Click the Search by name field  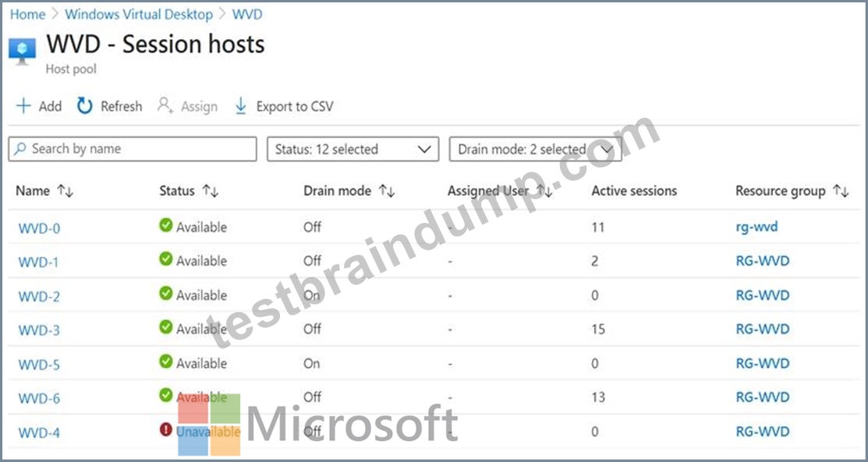coord(133,149)
